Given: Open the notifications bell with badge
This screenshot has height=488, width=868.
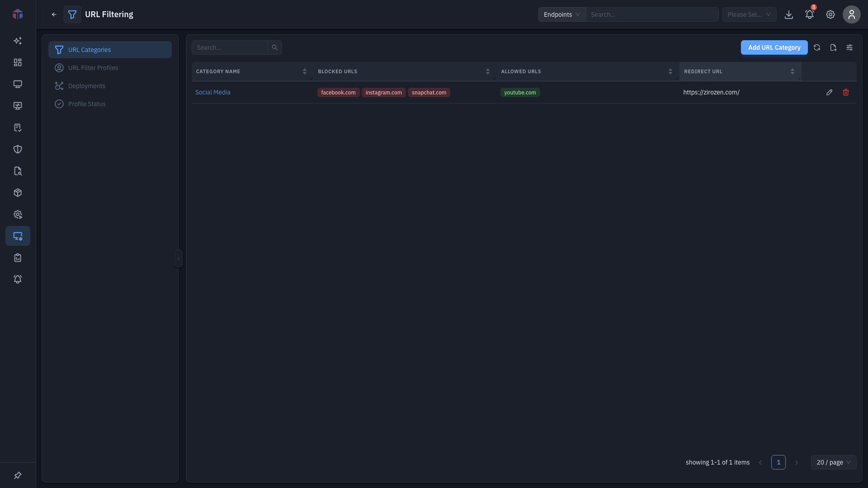Looking at the screenshot, I should tap(810, 14).
